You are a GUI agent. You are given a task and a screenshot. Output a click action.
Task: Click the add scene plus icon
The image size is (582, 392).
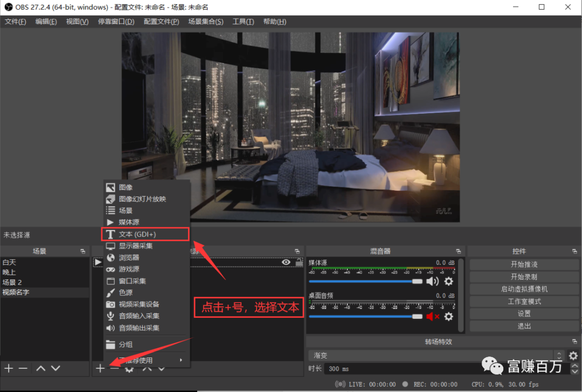pyautogui.click(x=9, y=368)
